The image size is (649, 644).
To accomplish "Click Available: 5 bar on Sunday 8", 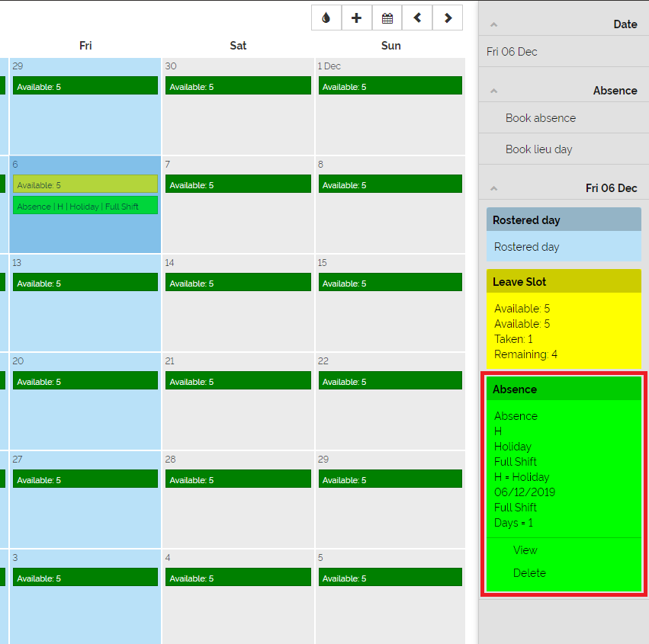I will pos(390,184).
